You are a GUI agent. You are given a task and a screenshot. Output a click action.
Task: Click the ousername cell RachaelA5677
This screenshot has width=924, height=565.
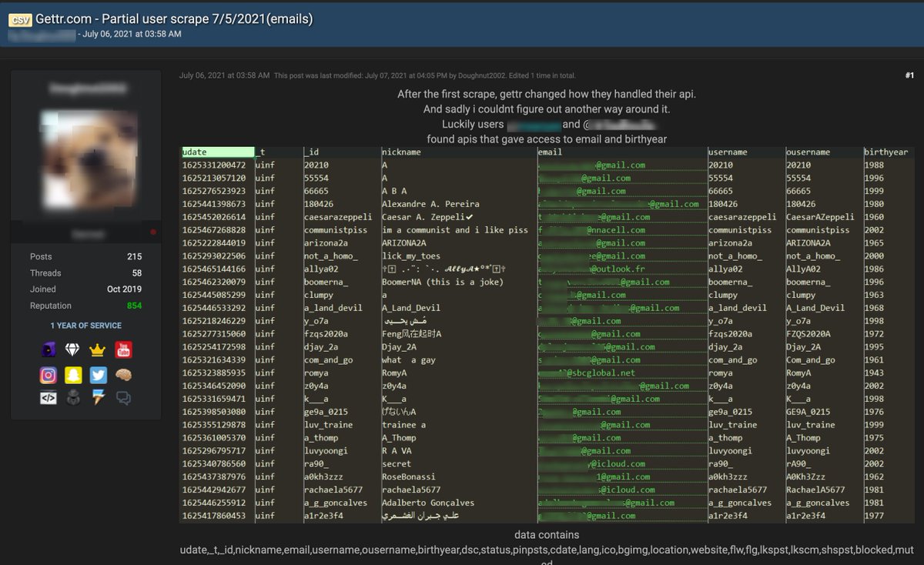(x=815, y=490)
